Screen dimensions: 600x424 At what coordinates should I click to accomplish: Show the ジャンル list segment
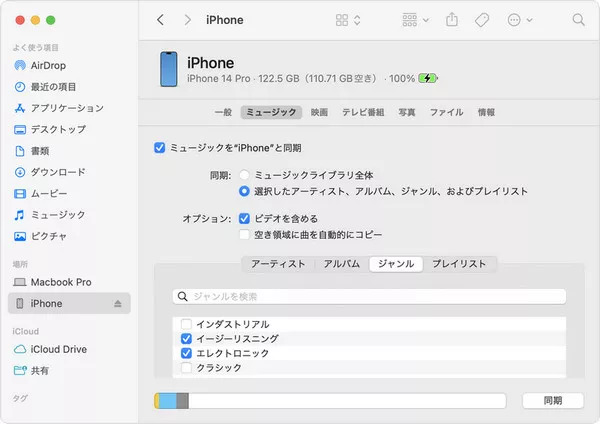(396, 264)
